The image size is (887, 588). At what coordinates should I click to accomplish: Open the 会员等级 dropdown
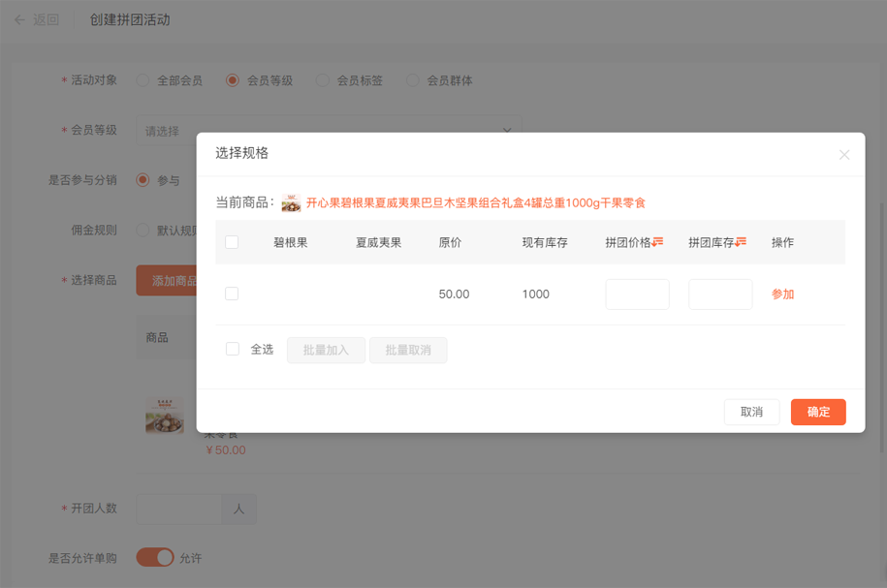[329, 131]
